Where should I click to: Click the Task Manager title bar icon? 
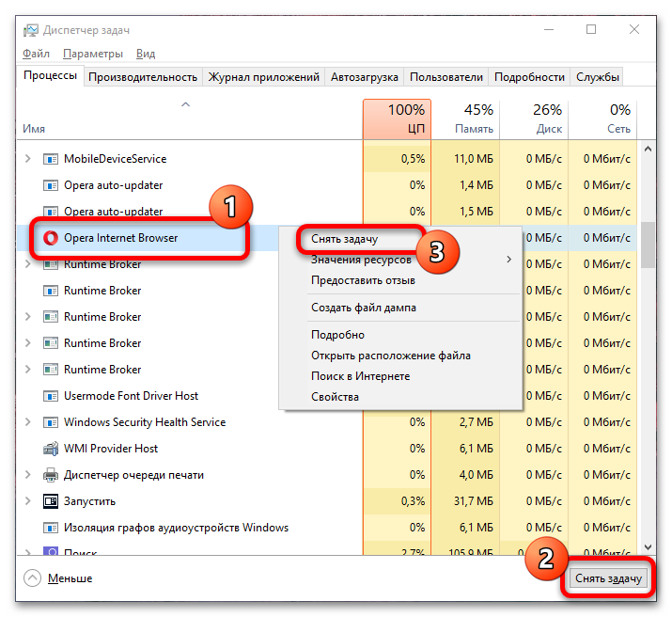tap(31, 30)
